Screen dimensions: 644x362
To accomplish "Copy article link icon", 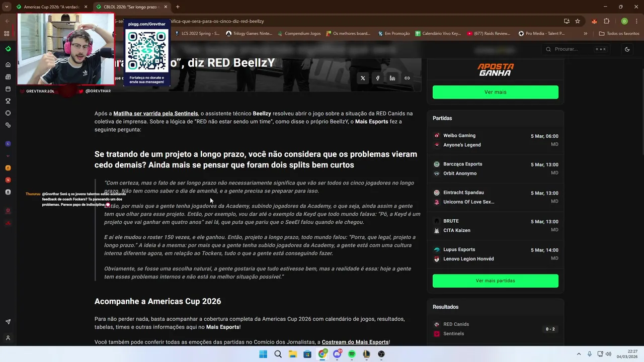I will 407,78.
